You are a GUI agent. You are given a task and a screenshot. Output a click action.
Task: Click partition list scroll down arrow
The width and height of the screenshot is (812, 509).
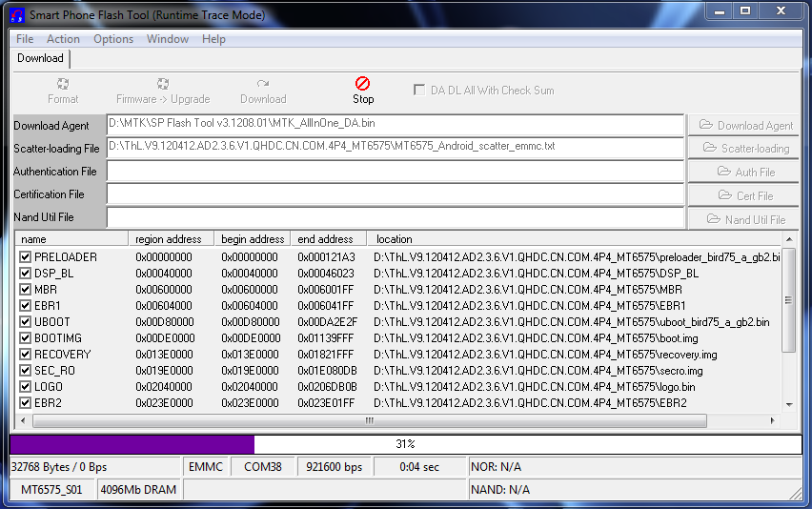(789, 404)
